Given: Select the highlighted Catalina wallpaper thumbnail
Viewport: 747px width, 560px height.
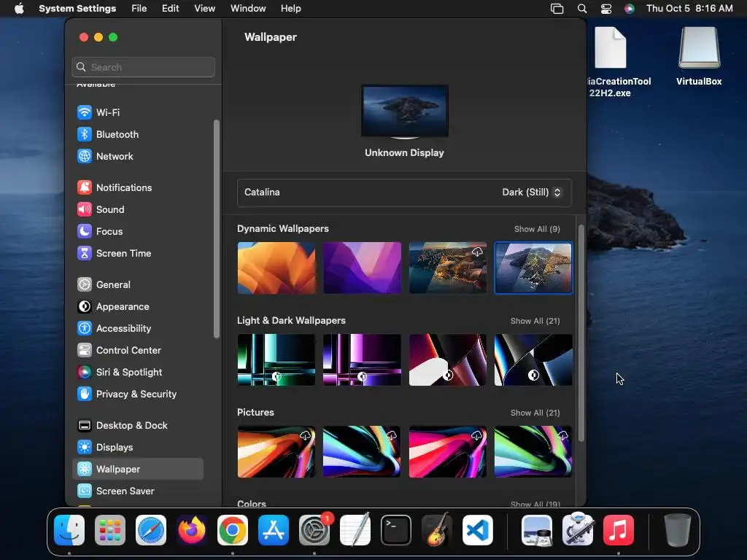Looking at the screenshot, I should tap(533, 268).
